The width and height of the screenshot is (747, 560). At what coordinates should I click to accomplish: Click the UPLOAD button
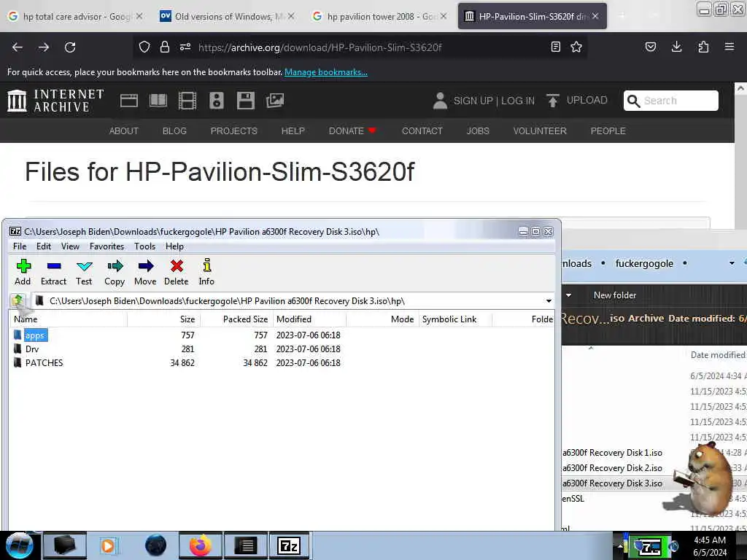577,101
